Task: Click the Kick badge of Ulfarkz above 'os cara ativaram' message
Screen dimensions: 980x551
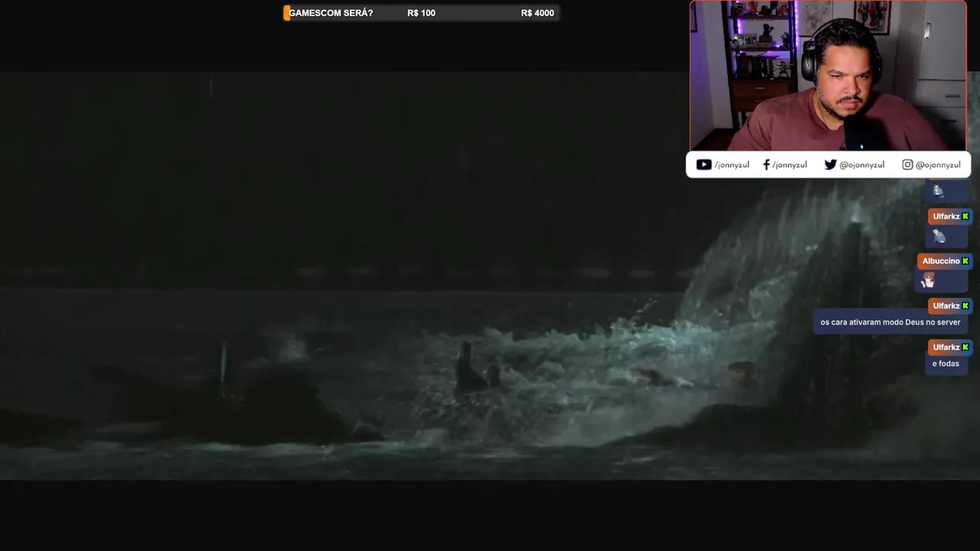Action: click(965, 306)
